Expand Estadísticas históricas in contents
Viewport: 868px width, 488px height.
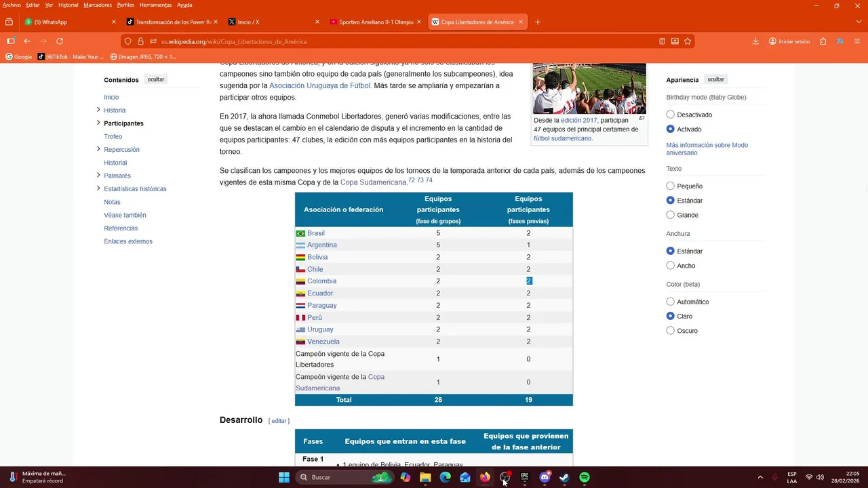pos(98,188)
